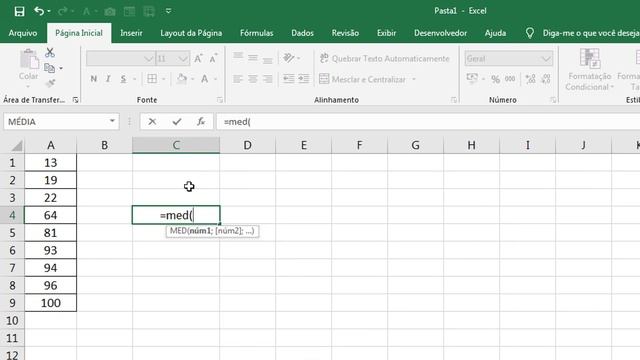Image resolution: width=640 pixels, height=360 pixels.
Task: Apply font color letter A
Action: click(204, 79)
